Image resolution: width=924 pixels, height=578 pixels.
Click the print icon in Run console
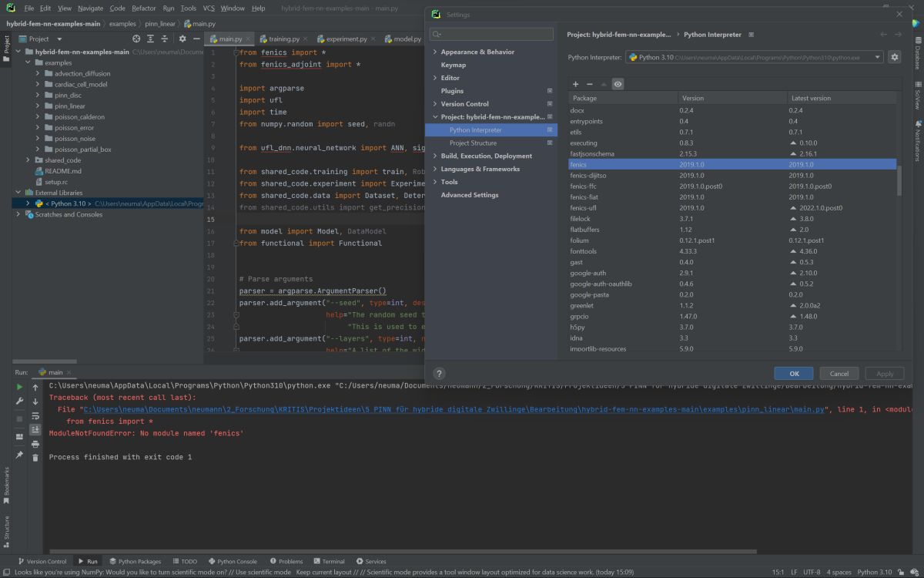35,444
